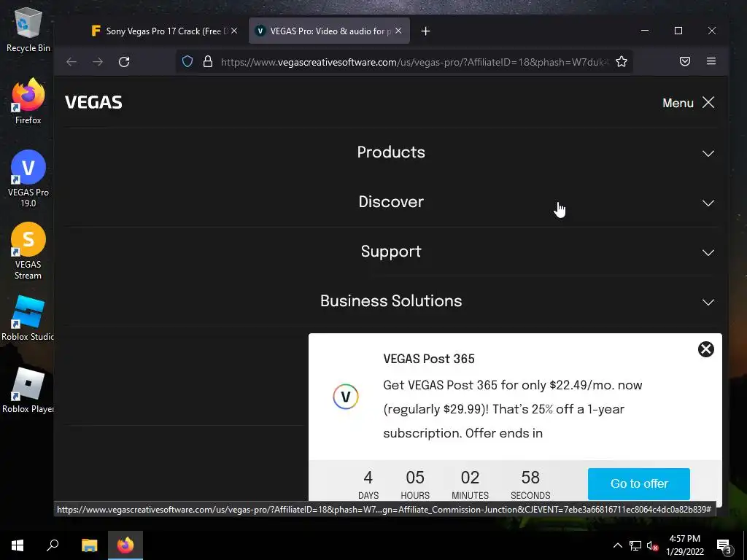Open network status tray icon
The image size is (747, 560).
[x=635, y=545]
